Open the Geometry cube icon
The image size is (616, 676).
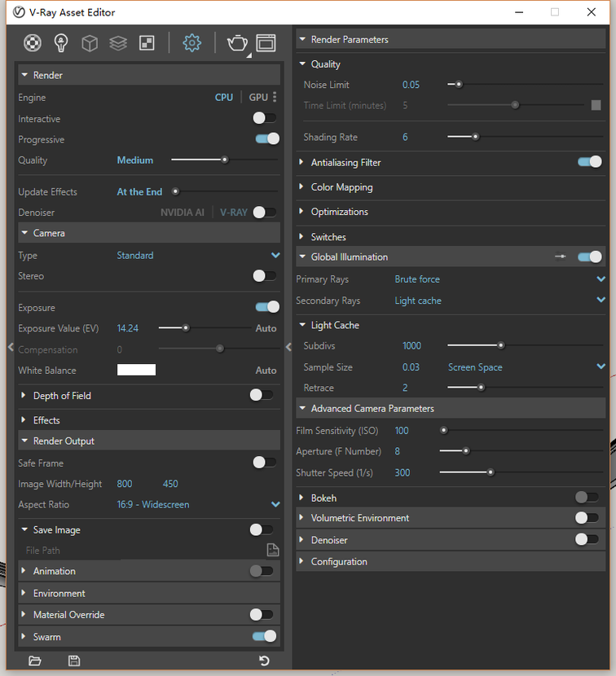tap(90, 43)
